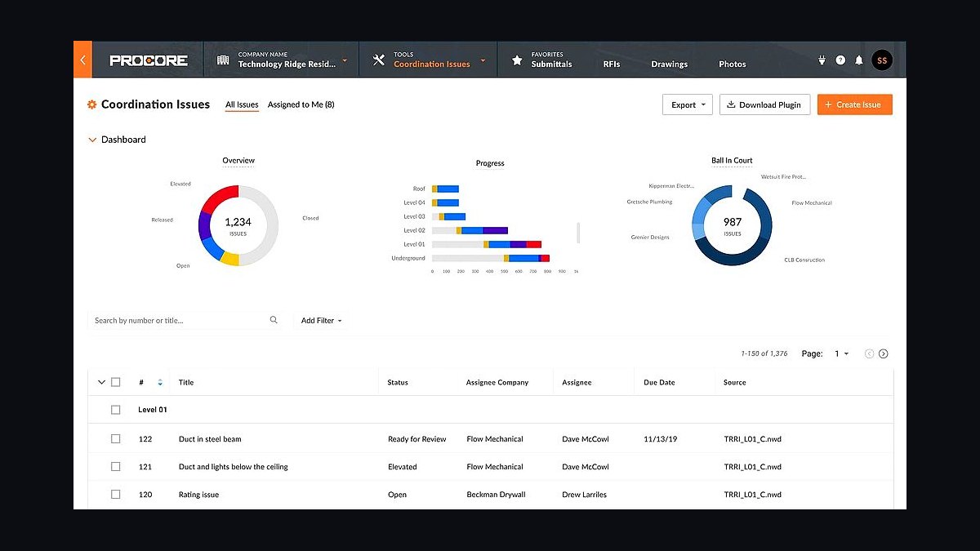Click the '11/13/19' due date
980x551 pixels.
click(x=660, y=439)
